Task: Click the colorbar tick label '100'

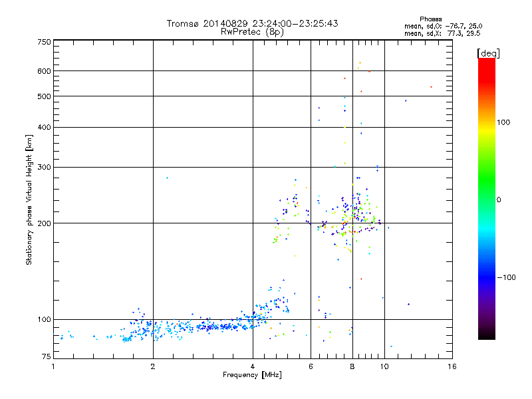Action: point(503,122)
